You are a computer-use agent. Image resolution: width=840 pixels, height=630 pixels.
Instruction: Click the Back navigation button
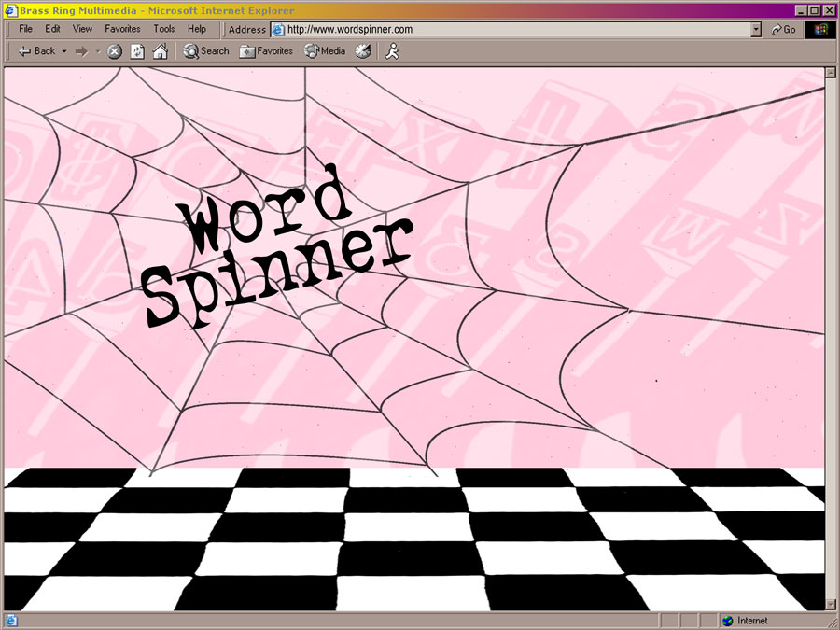coord(36,51)
